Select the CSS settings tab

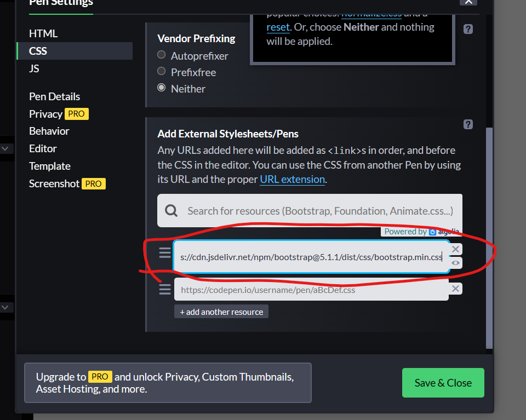coord(75,51)
